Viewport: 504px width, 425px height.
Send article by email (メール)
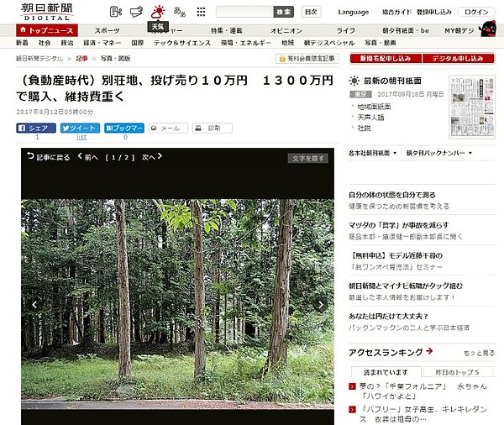click(x=168, y=128)
